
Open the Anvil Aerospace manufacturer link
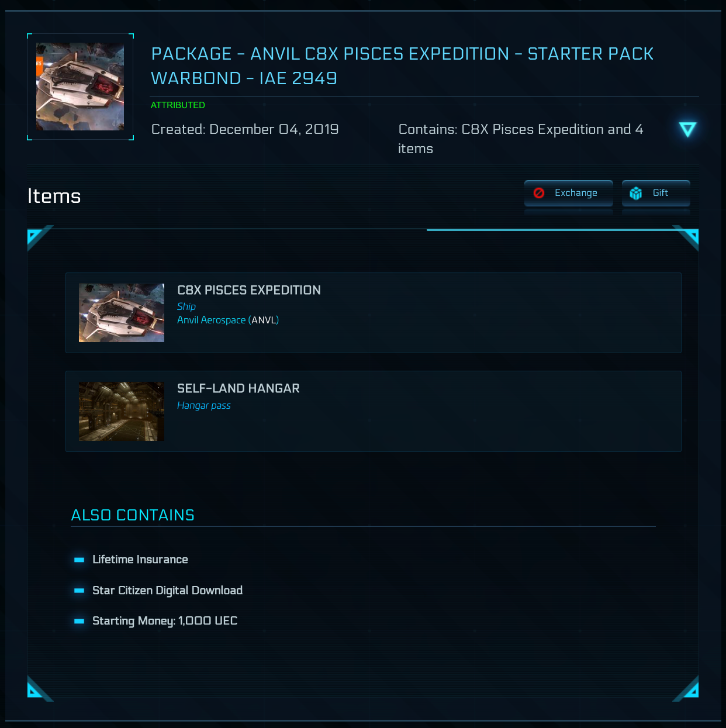pos(211,320)
